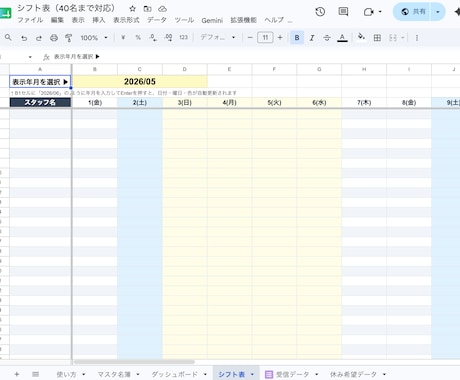Open the シフト表 tab dropdown arrow
The image size is (460, 380).
[252, 374]
